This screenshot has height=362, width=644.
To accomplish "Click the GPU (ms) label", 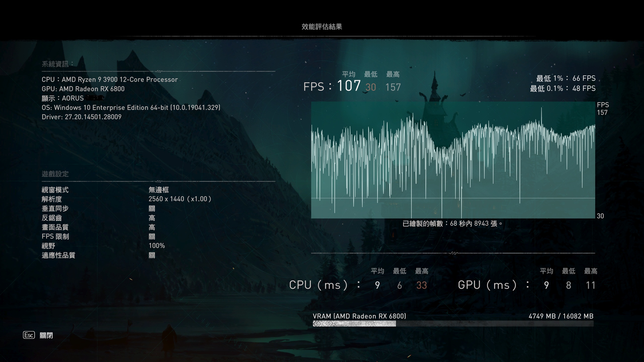I will click(494, 285).
